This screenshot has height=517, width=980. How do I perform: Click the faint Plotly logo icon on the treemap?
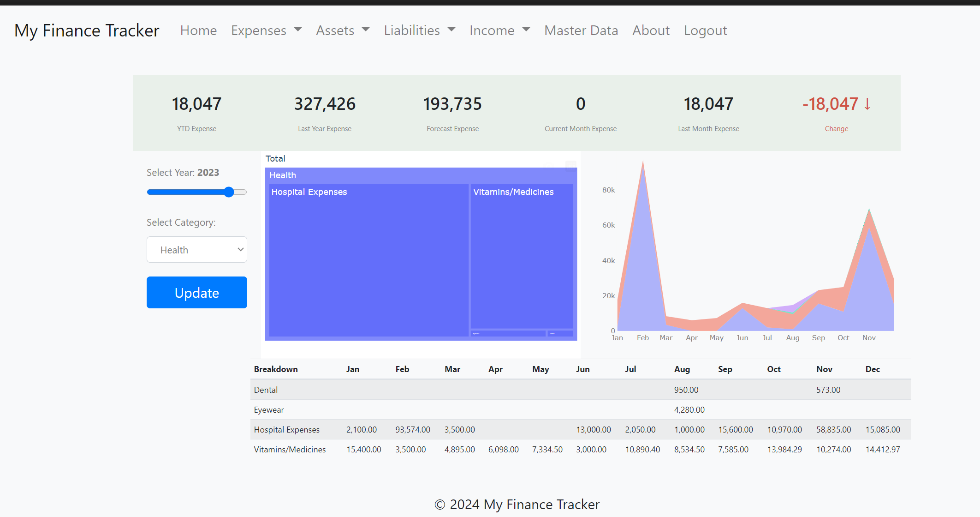point(570,165)
